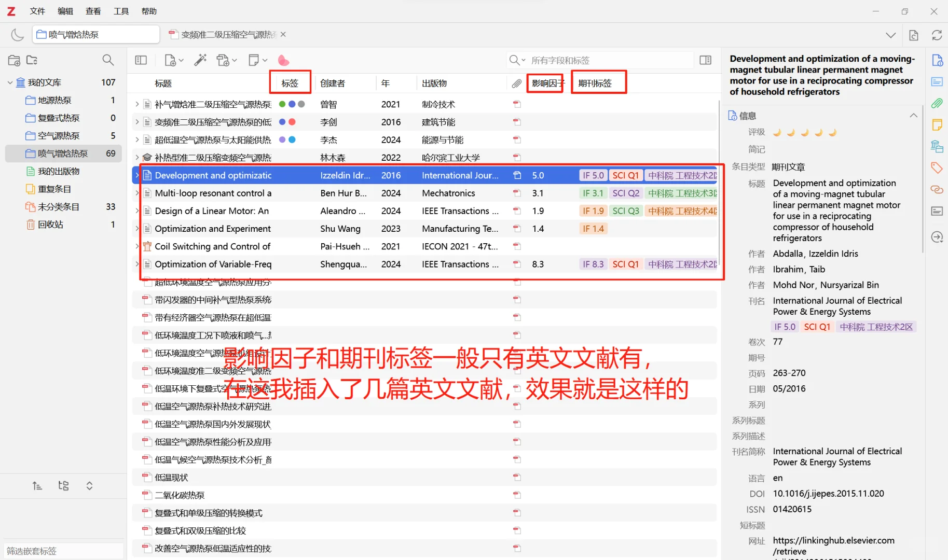948x560 pixels.
Task: Add item by identifier using the magic wand icon
Action: (200, 60)
